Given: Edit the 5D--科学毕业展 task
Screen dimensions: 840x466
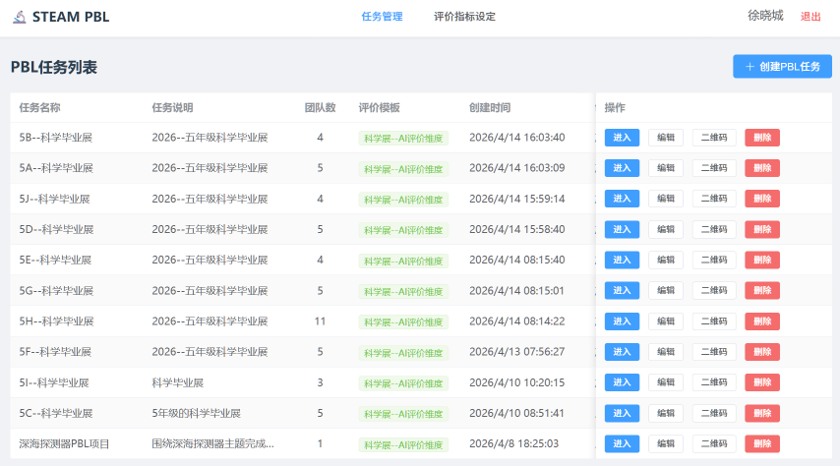Looking at the screenshot, I should [665, 229].
